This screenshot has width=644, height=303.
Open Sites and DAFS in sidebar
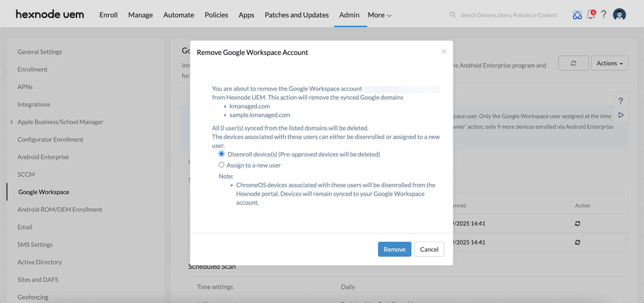point(38,279)
